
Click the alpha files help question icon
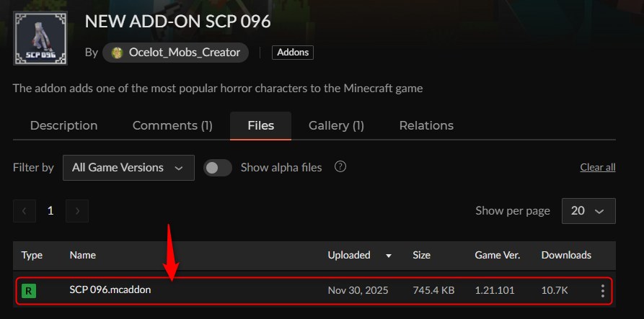pyautogui.click(x=340, y=167)
